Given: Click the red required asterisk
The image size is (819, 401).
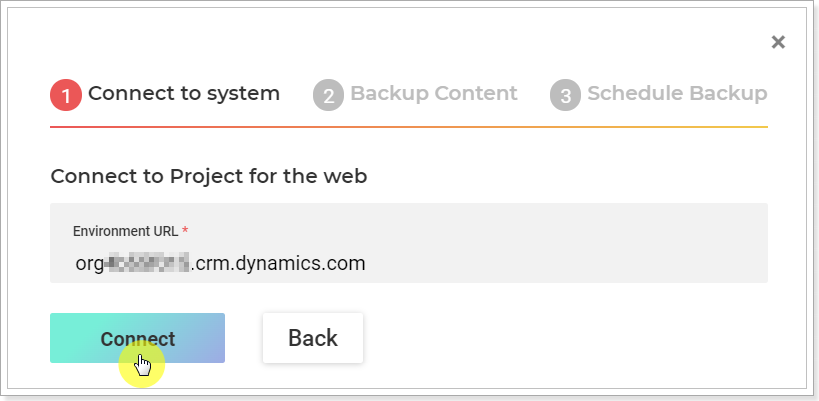Looking at the screenshot, I should 185,230.
